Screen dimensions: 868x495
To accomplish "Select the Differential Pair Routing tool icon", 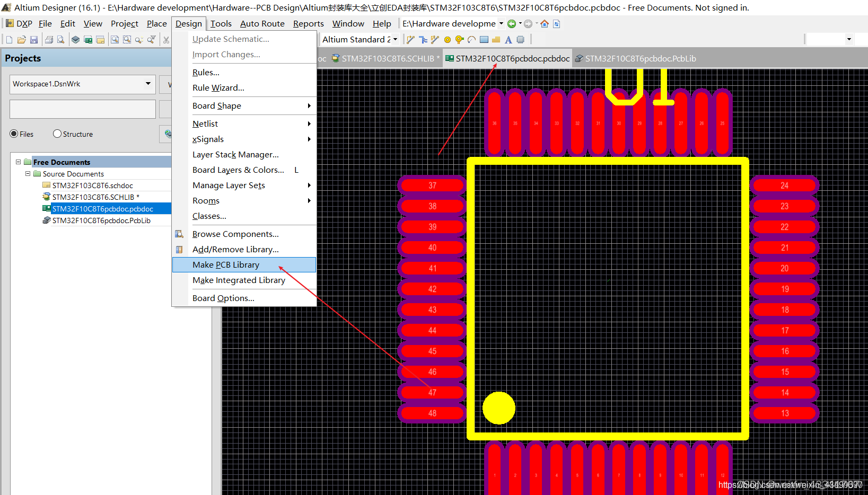I will click(x=435, y=40).
